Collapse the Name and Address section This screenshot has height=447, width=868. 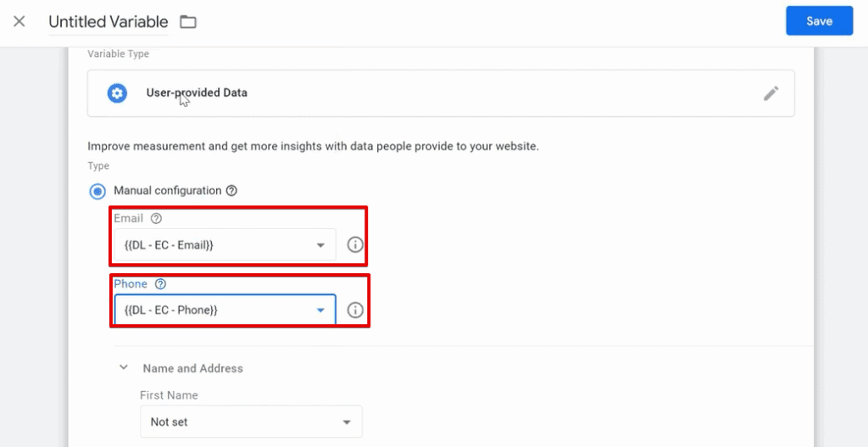124,367
